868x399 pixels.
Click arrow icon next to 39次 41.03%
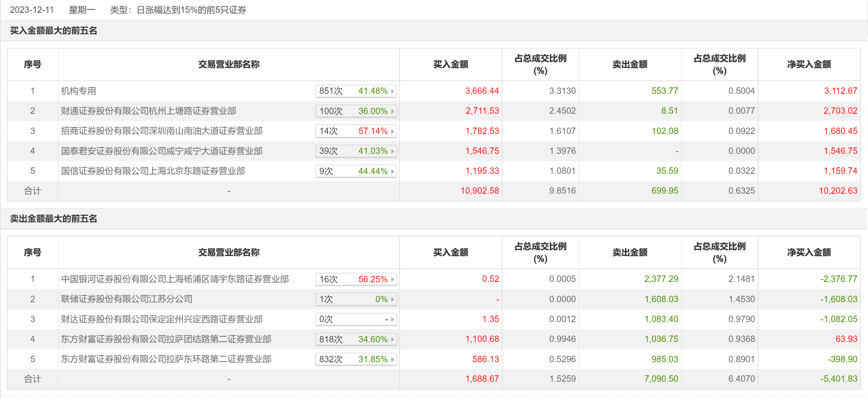[x=392, y=151]
